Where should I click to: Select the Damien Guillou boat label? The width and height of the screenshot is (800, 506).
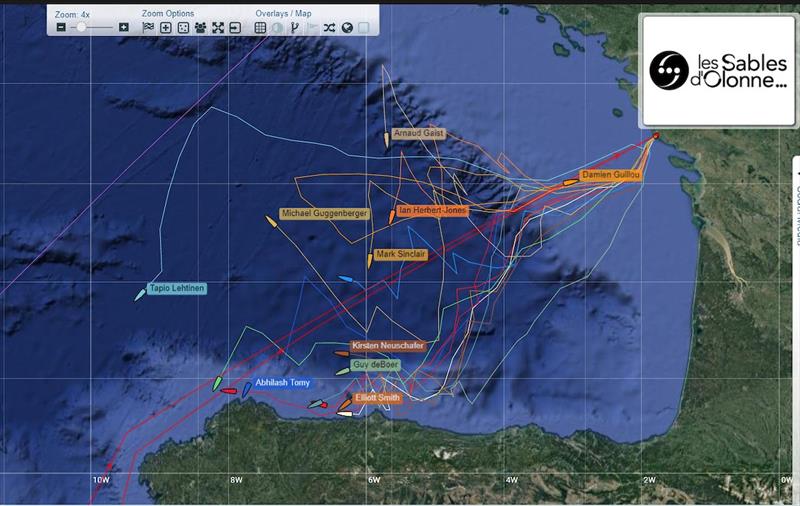(x=610, y=175)
